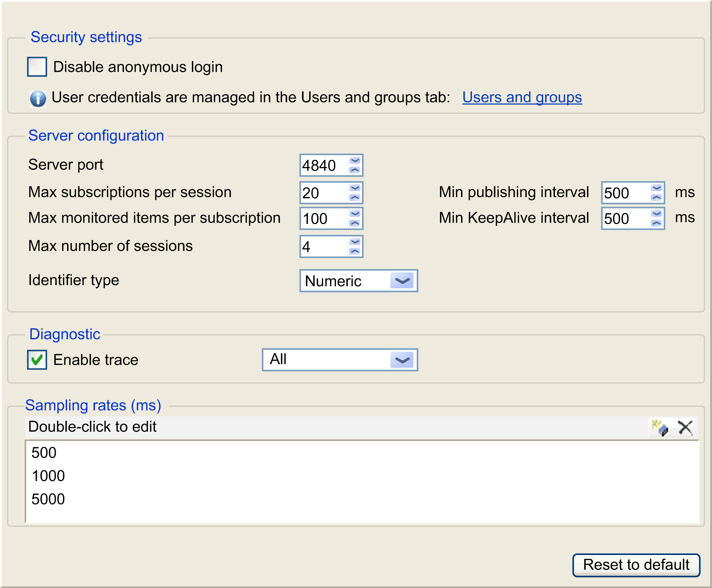
Task: Click the Reset to default button
Action: [x=636, y=565]
